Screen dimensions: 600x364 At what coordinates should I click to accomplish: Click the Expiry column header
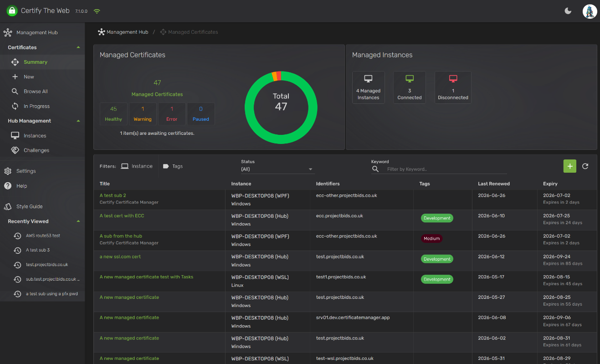point(550,184)
